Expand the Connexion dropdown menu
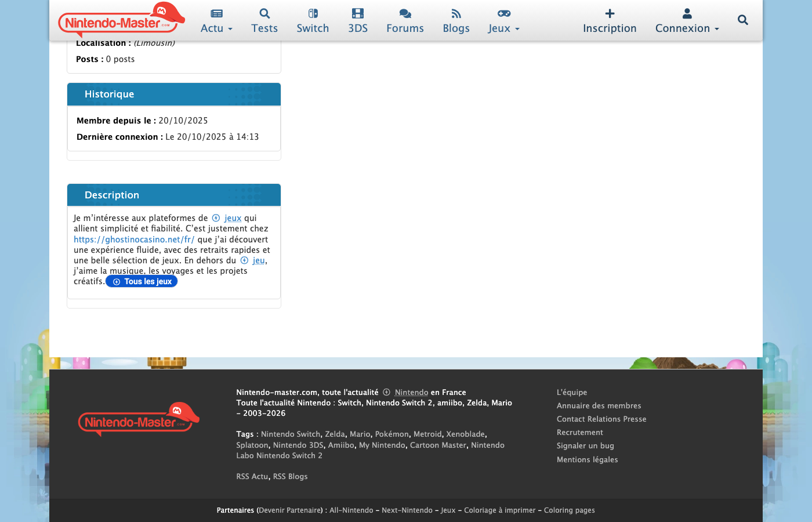 click(687, 28)
